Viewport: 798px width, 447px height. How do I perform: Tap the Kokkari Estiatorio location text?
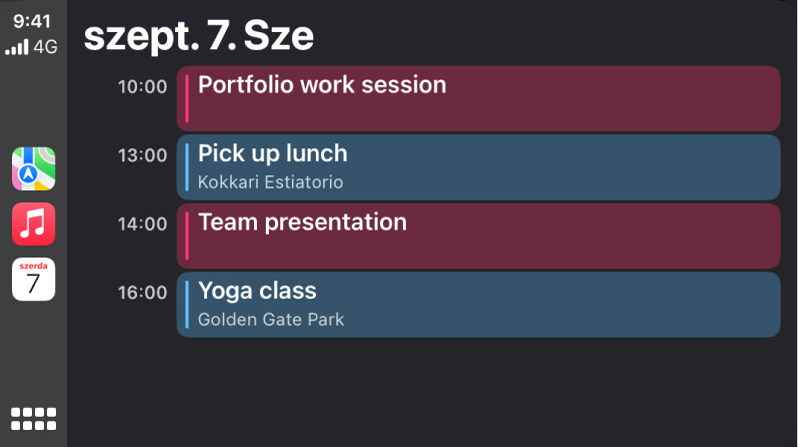270,183
